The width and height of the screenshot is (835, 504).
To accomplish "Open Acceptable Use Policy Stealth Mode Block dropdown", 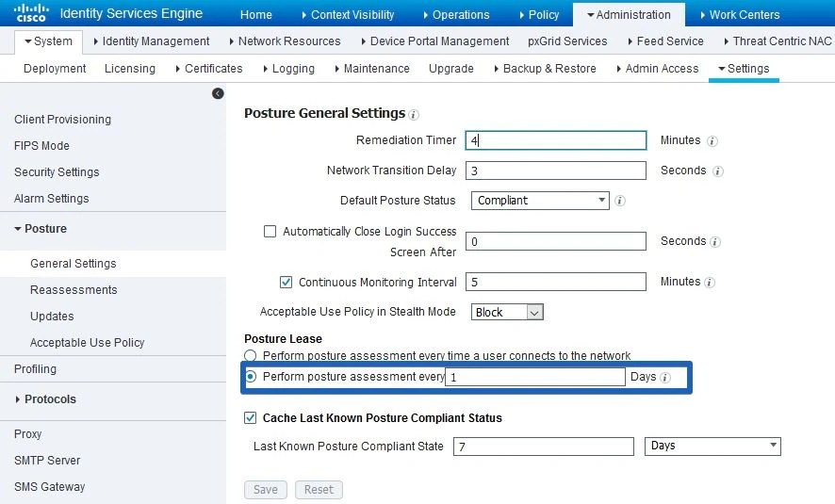I will [x=507, y=312].
